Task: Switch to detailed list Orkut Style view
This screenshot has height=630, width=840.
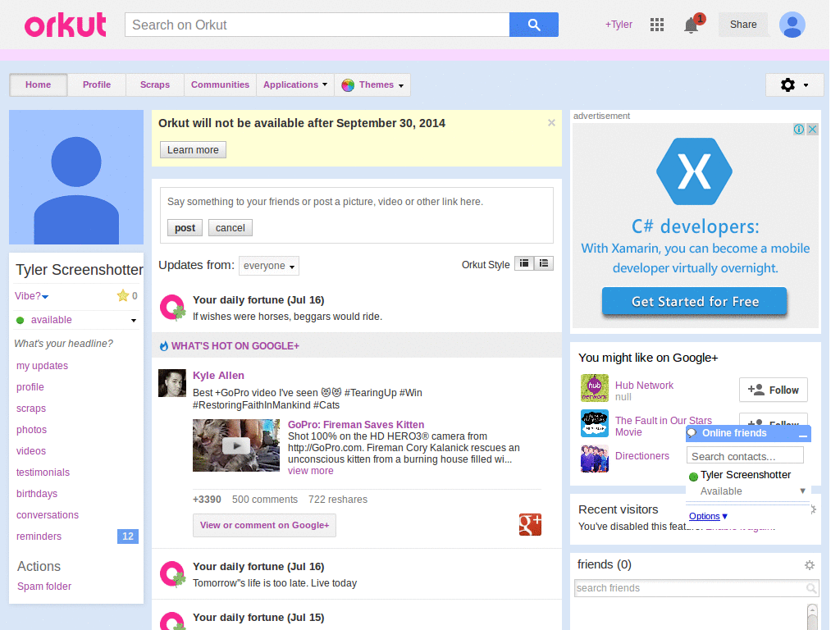Action: click(544, 263)
